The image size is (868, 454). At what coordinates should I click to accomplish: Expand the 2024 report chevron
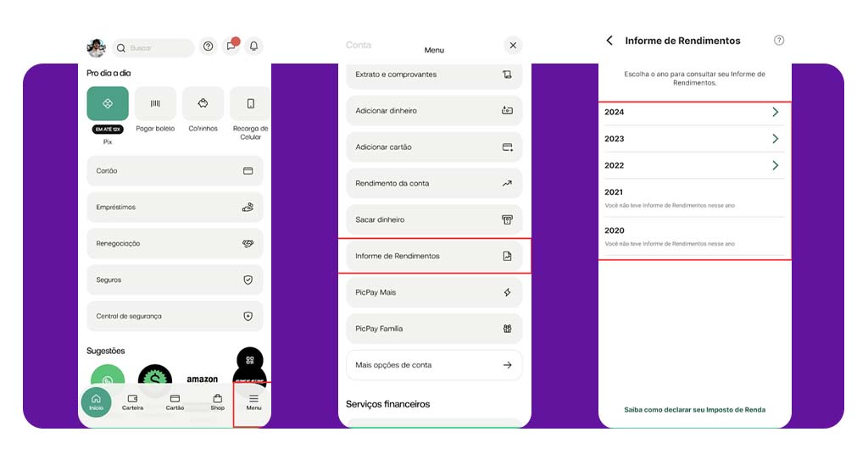point(776,112)
